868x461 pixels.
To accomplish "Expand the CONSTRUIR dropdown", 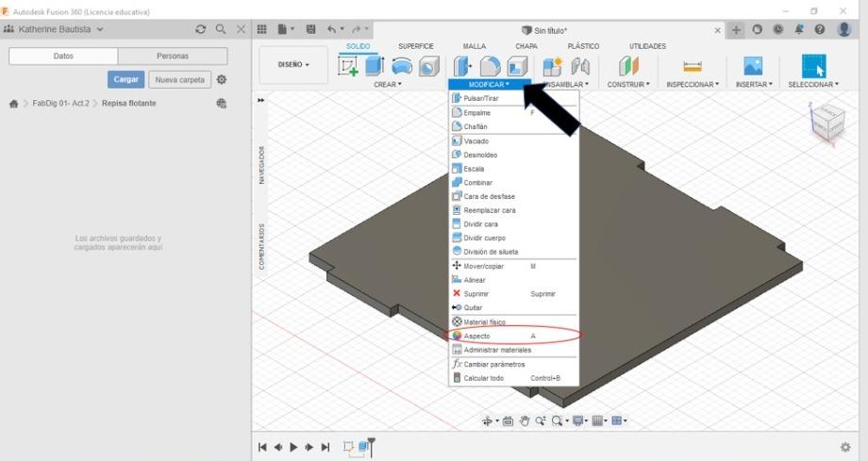I will point(628,85).
